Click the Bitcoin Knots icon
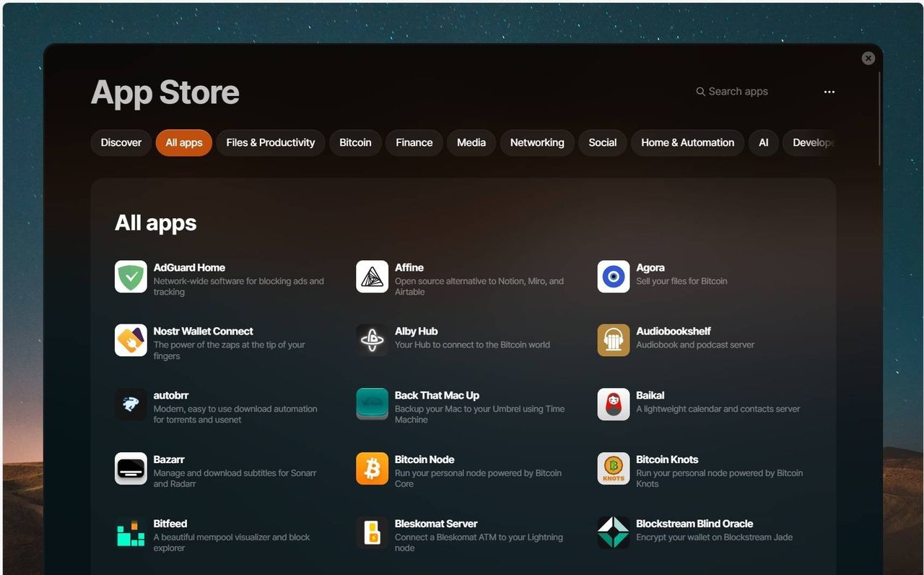Viewport: 924px width, 575px height. click(x=614, y=469)
